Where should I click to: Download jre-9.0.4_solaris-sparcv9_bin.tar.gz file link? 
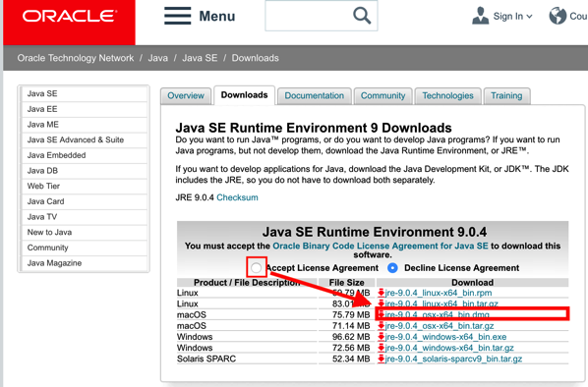[x=453, y=359]
